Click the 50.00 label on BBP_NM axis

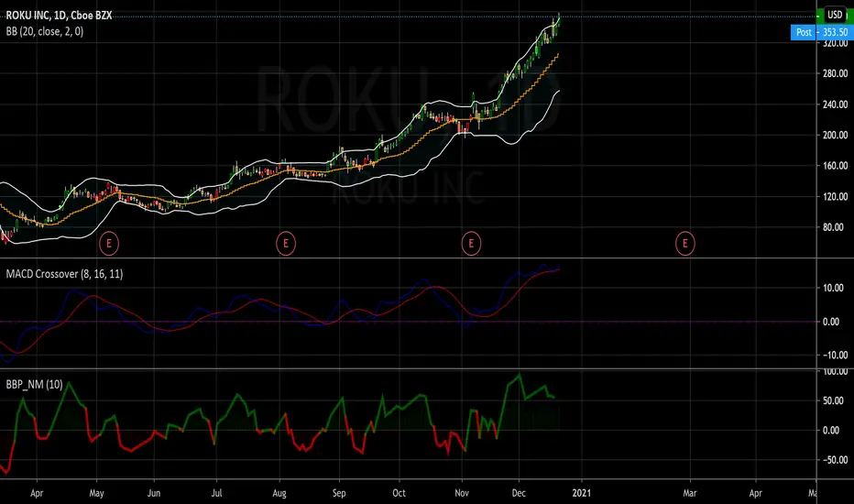tap(833, 400)
